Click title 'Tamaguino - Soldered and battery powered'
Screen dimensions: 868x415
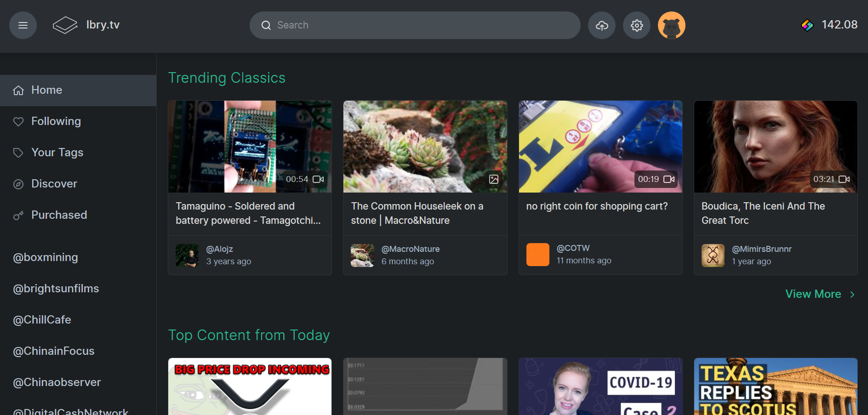[x=248, y=214]
